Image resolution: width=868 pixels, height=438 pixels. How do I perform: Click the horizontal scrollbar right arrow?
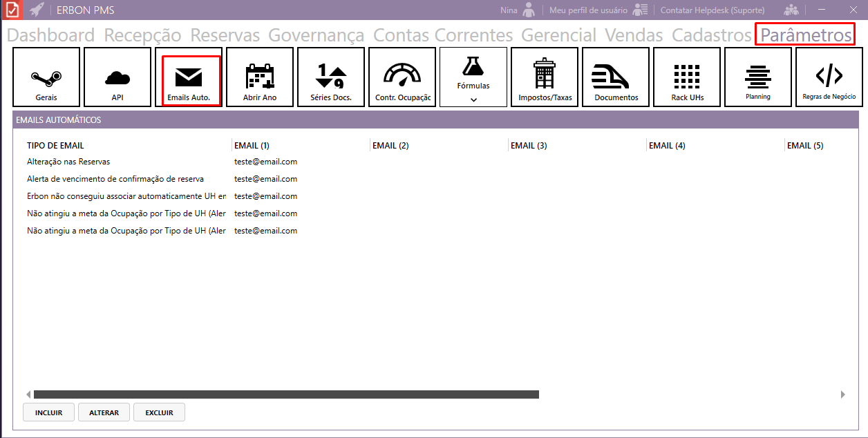pyautogui.click(x=842, y=394)
